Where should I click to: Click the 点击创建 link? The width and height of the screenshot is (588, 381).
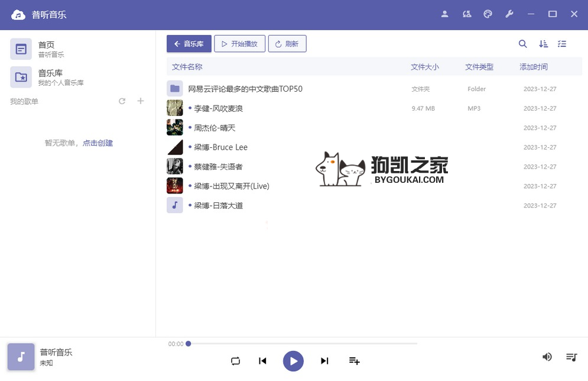98,143
